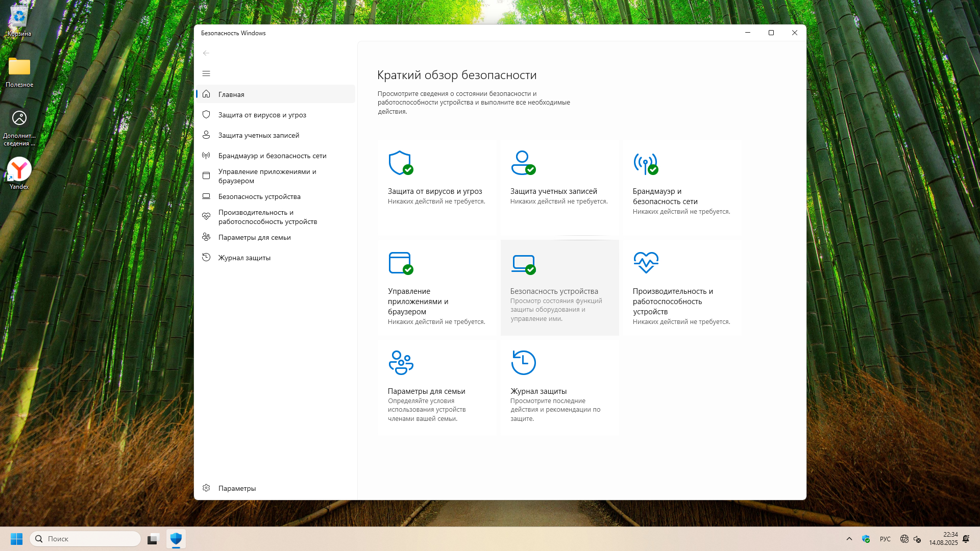The height and width of the screenshot is (551, 980).
Task: Open Защита учетных записей in sidebar
Action: (258, 135)
